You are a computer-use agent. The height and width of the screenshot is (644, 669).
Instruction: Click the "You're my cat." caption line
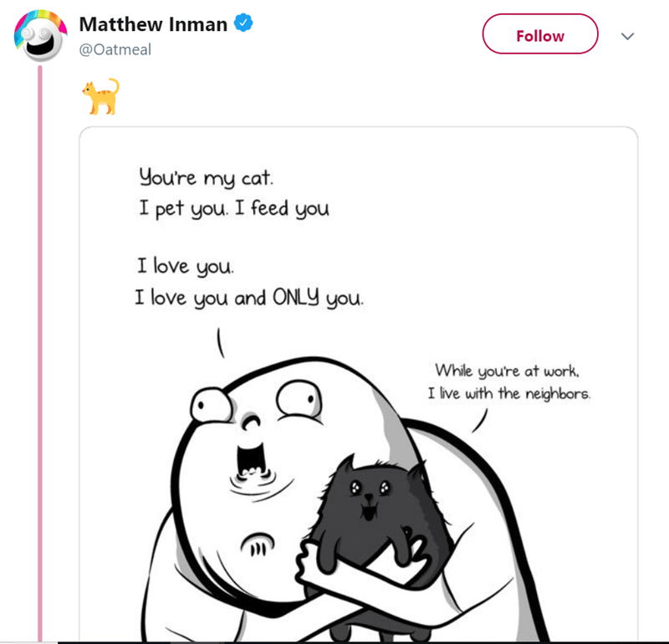point(206,178)
